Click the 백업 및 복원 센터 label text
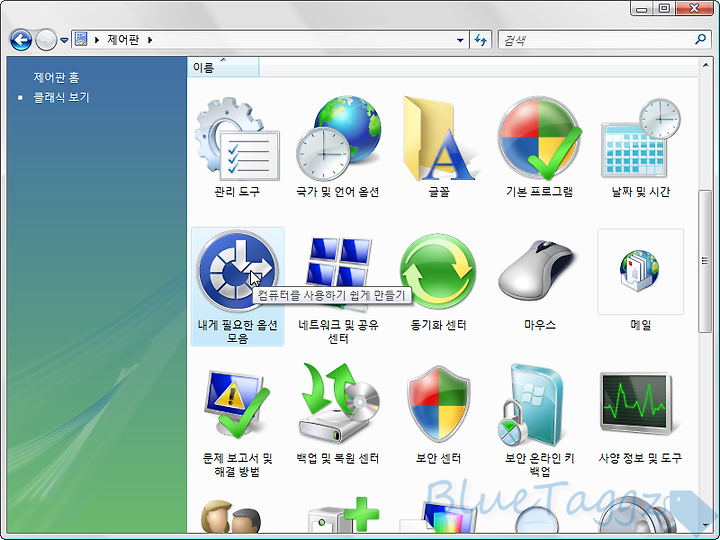This screenshot has width=720, height=540. (338, 458)
